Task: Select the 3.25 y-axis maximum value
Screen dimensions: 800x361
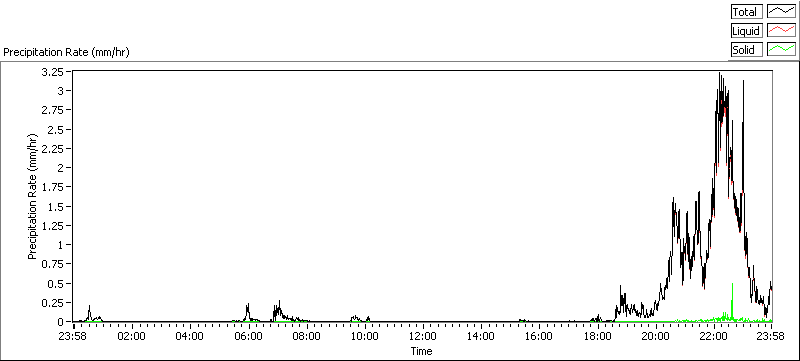Action: click(54, 72)
